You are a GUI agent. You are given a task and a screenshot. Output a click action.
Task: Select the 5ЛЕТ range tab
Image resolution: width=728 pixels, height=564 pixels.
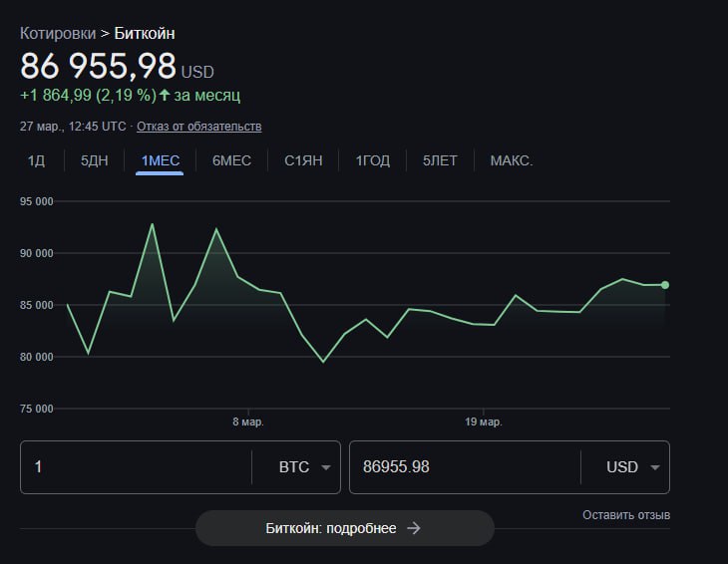point(440,161)
